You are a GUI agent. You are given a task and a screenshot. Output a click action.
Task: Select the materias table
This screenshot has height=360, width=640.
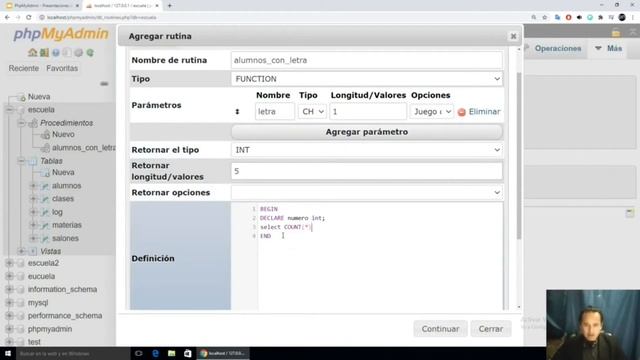67,225
